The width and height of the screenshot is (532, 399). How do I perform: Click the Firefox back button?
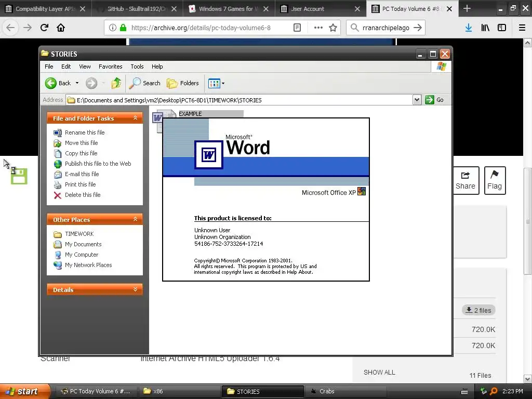[x=10, y=28]
